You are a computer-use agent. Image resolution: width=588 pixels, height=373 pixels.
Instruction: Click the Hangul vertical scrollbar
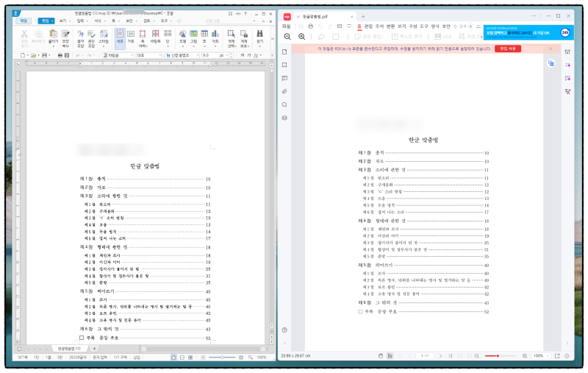tap(271, 195)
